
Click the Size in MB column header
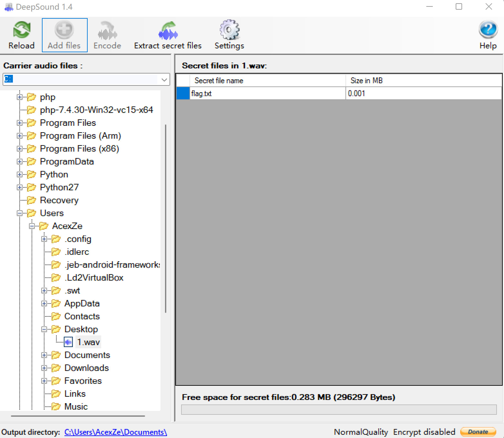[x=423, y=81]
